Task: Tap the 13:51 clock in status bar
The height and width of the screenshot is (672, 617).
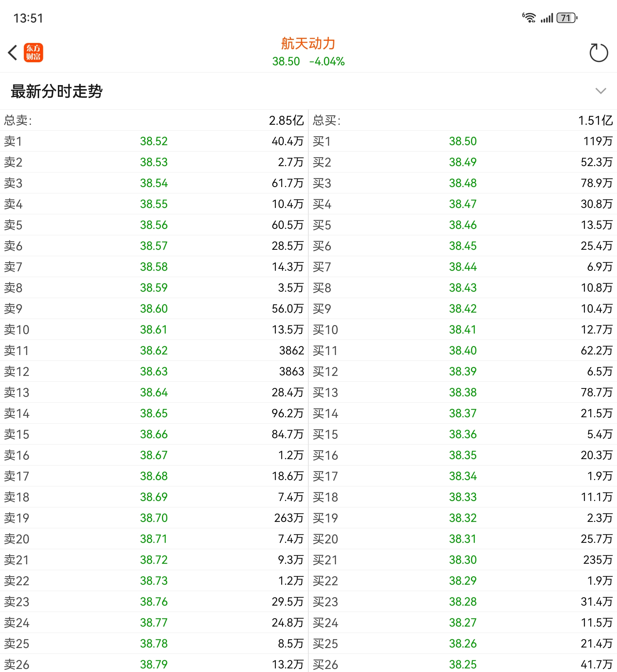Action: tap(28, 18)
